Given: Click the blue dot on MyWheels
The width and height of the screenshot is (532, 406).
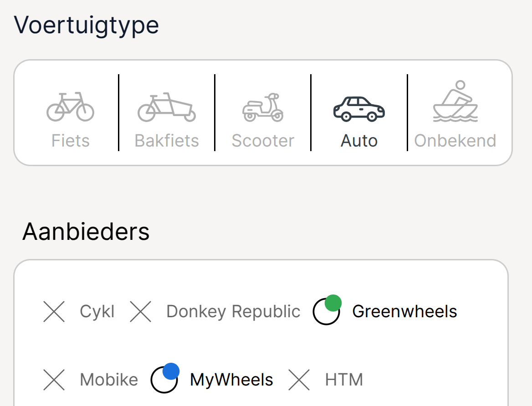Looking at the screenshot, I should [x=171, y=371].
